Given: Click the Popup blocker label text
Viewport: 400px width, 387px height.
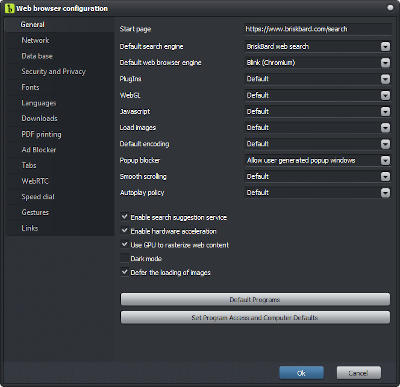Looking at the screenshot, I should [140, 160].
